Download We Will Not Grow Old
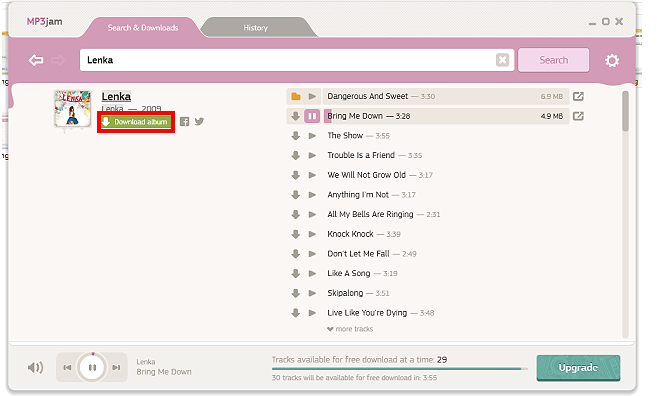 (x=296, y=175)
